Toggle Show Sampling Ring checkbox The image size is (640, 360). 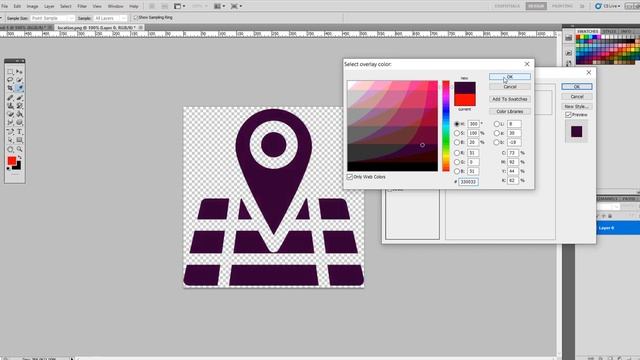click(x=136, y=18)
